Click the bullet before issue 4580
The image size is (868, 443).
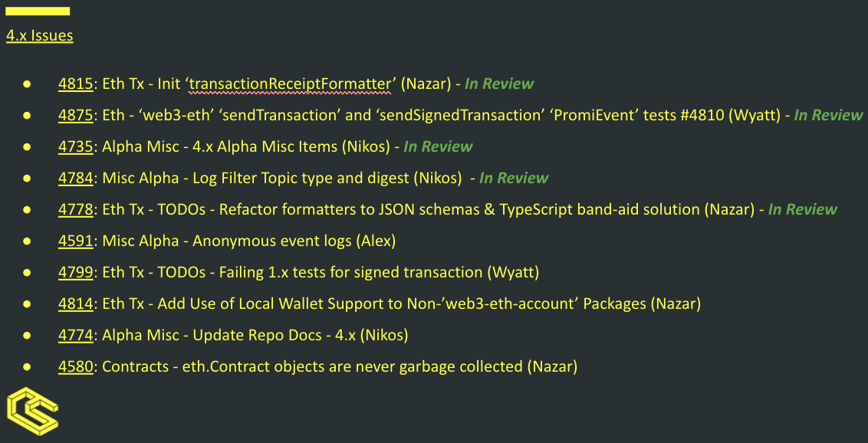pyautogui.click(x=27, y=366)
